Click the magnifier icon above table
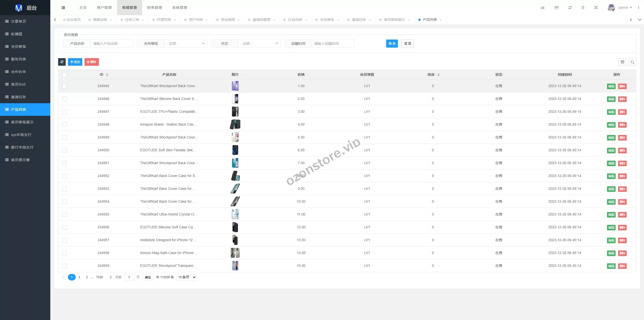This screenshot has height=320, width=644. 632,62
